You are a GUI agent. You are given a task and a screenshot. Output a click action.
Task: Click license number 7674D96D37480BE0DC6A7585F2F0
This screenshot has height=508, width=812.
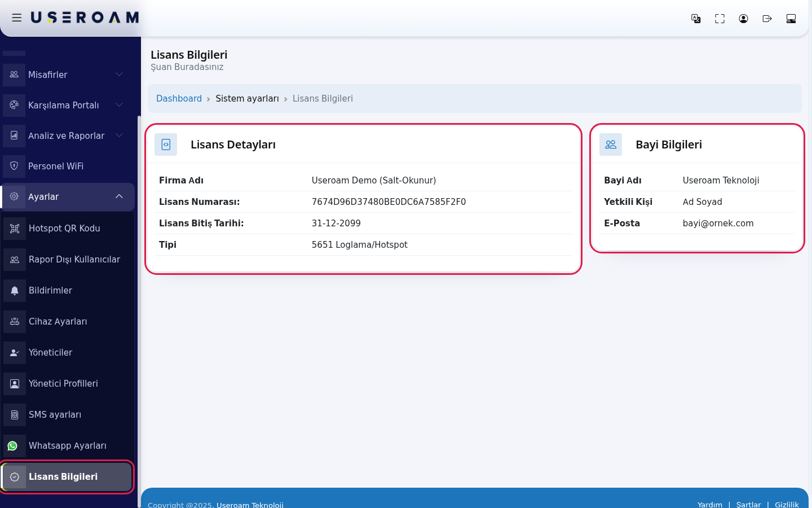(x=389, y=202)
